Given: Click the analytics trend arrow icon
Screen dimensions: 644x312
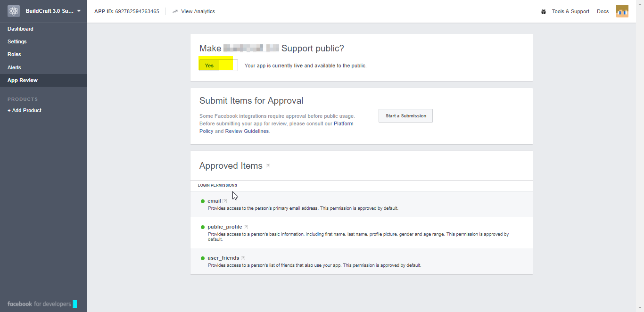Looking at the screenshot, I should tap(175, 11).
